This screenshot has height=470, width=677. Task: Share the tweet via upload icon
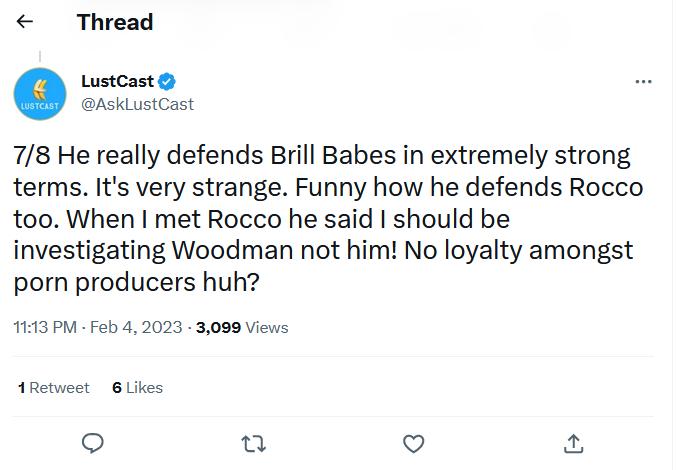[x=573, y=444]
